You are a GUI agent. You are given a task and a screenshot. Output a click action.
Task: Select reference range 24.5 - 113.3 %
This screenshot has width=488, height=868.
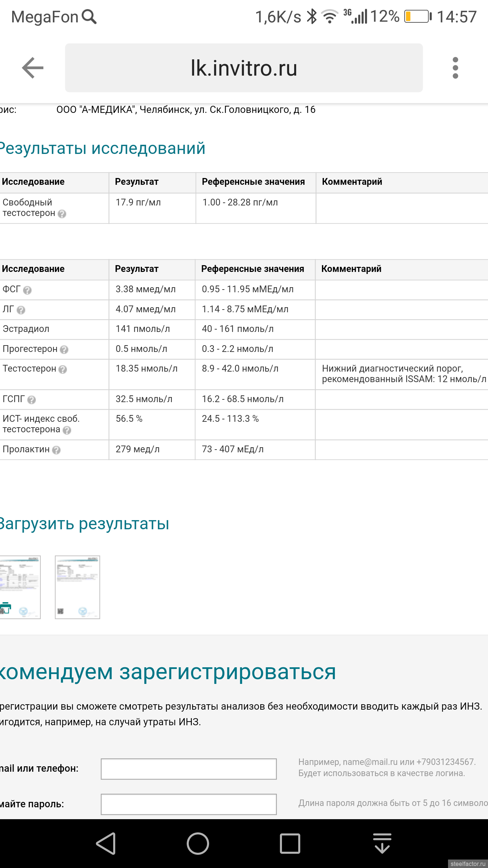click(x=230, y=419)
